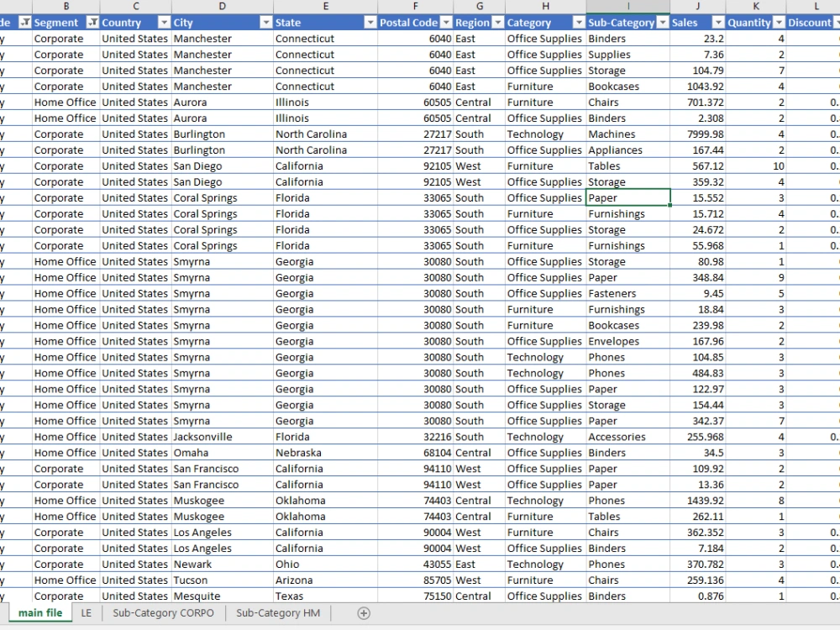Click the sales value 370.782

point(697,564)
